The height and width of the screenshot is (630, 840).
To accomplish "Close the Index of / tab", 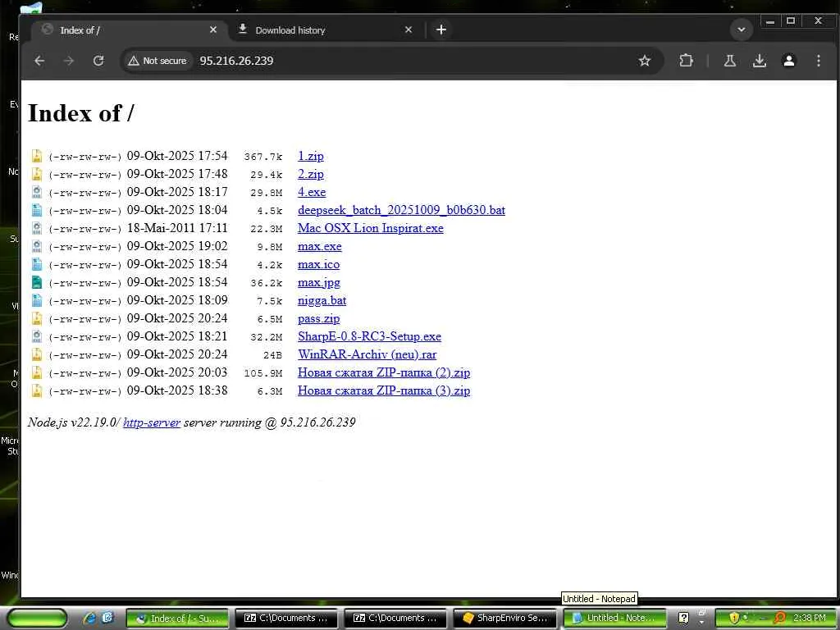I will [x=213, y=30].
